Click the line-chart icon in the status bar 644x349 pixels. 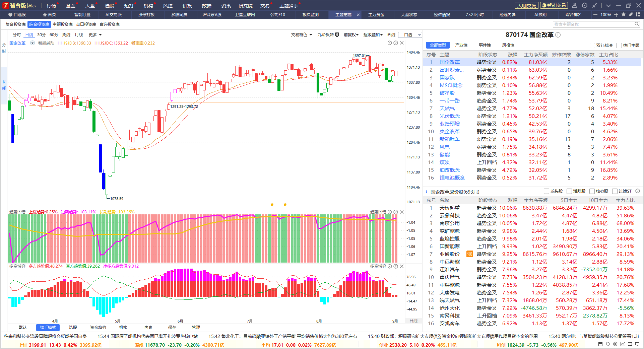point(623,344)
